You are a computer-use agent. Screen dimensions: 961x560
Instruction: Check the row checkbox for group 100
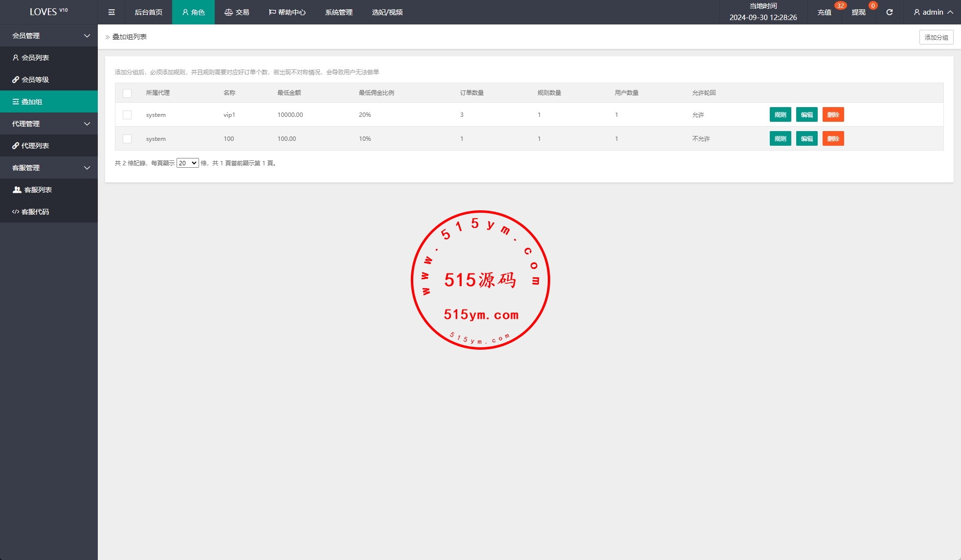127,139
